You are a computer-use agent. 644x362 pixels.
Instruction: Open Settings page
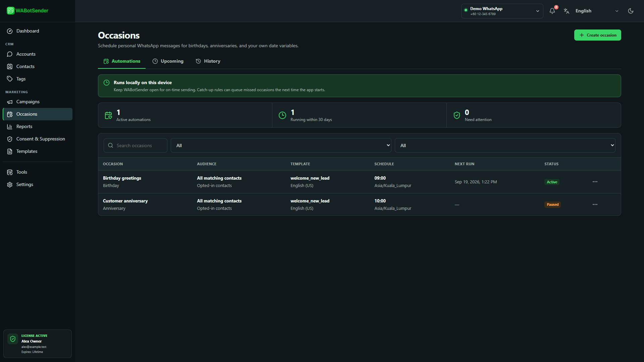(x=37, y=184)
